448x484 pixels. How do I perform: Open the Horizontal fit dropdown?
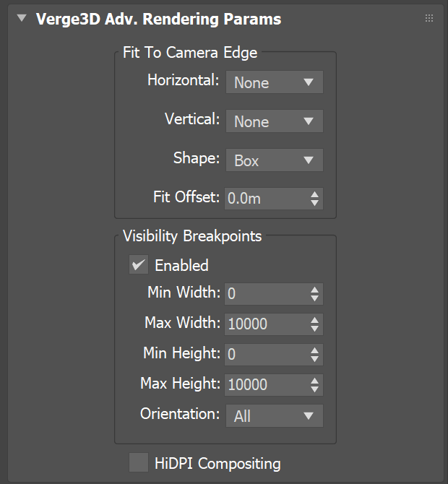coord(274,82)
